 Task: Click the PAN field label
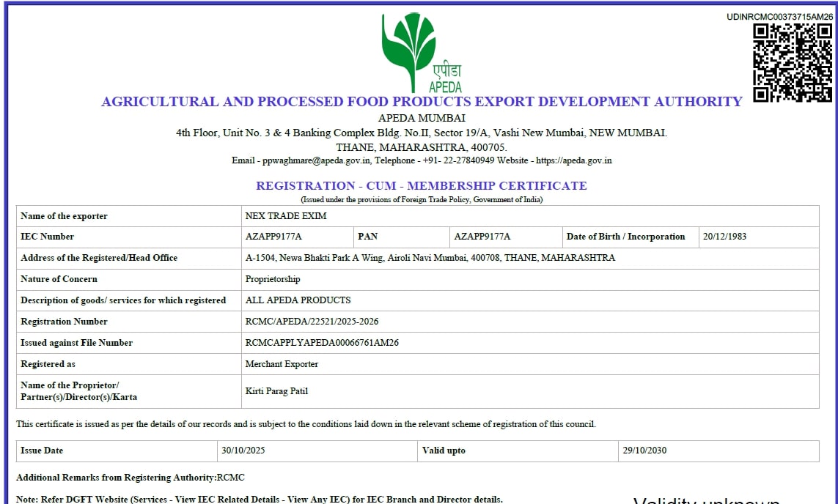coord(367,237)
